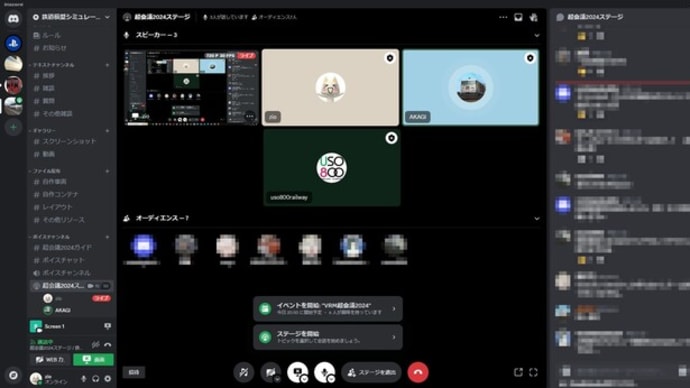
Task: Add channel to ギャラリー category
Action: tap(107, 131)
